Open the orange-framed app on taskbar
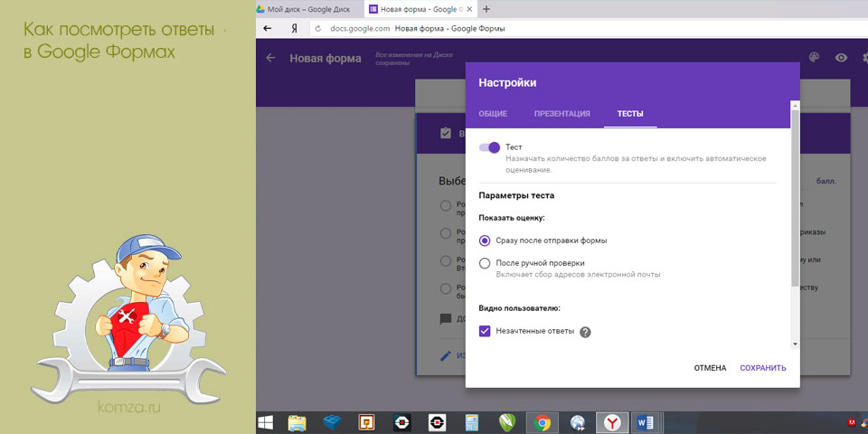This screenshot has width=868, height=434. pyautogui.click(x=367, y=423)
